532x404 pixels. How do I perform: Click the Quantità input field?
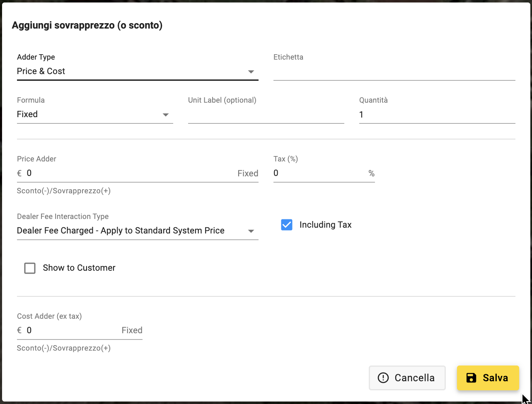point(437,114)
